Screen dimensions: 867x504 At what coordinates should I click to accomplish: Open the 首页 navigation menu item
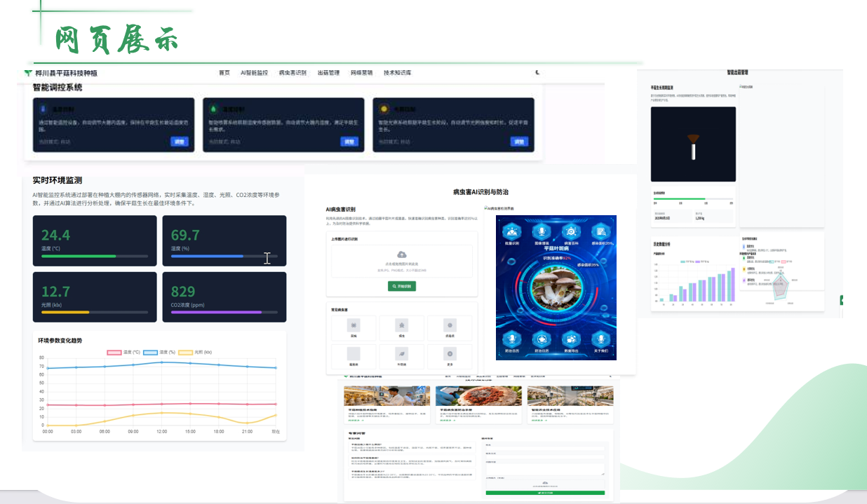(224, 73)
